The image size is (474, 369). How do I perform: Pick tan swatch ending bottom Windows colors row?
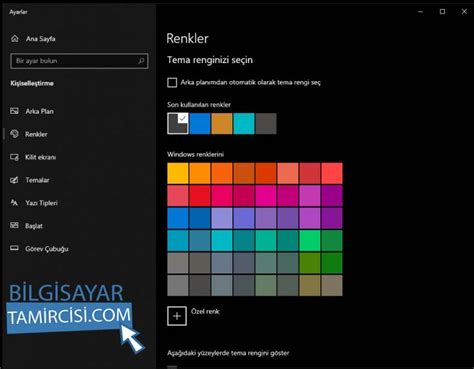click(x=332, y=285)
